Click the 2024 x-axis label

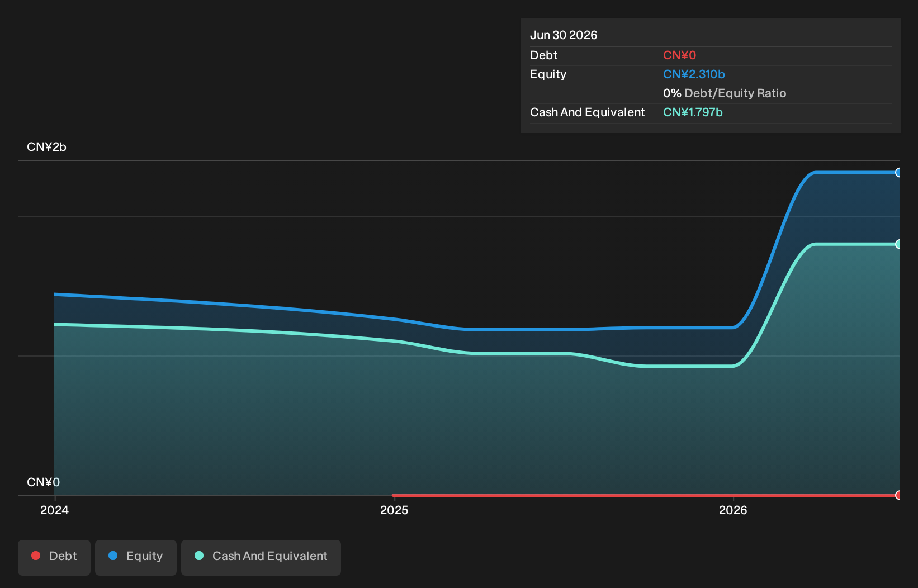[54, 510]
